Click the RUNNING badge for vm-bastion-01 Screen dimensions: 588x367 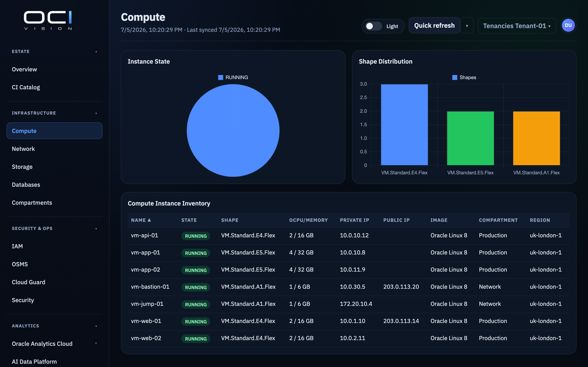(196, 287)
